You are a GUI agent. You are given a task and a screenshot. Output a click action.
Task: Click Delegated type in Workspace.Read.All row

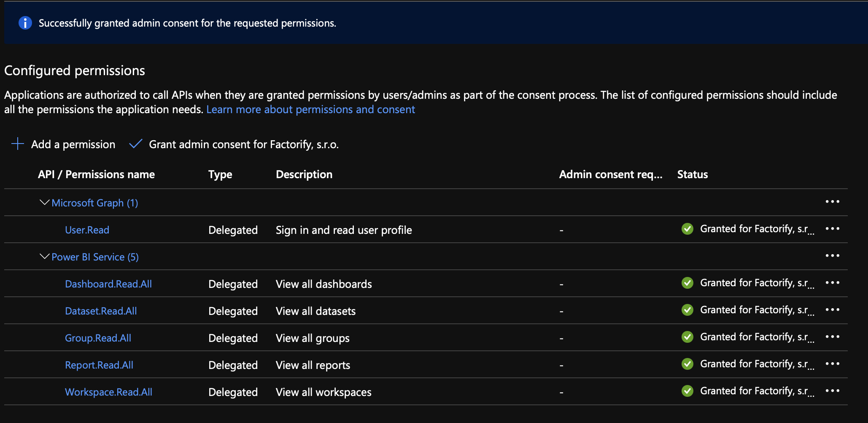click(233, 392)
